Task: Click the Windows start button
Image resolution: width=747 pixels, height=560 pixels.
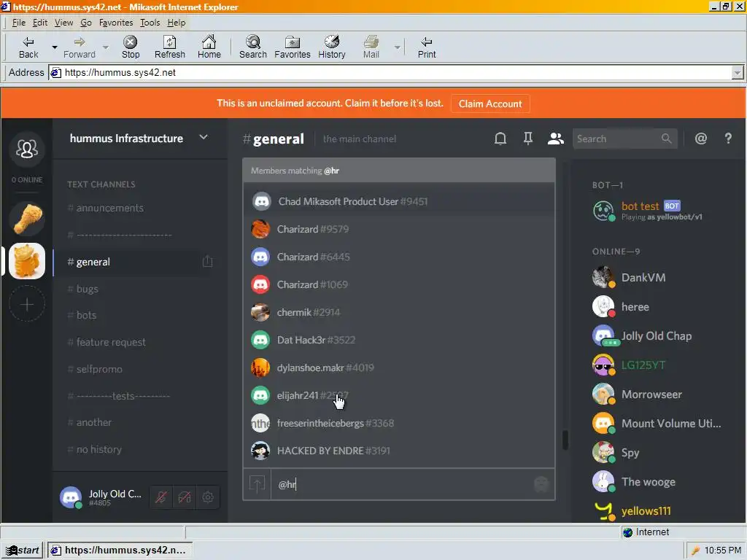Action: [x=22, y=550]
